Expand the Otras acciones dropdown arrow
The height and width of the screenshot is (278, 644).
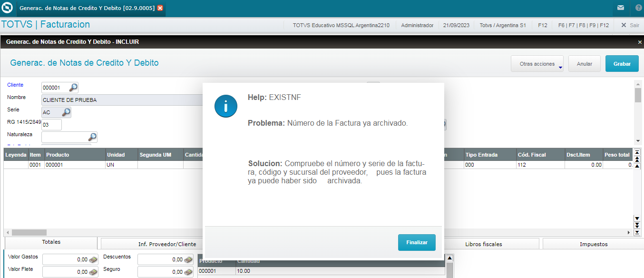pos(560,68)
